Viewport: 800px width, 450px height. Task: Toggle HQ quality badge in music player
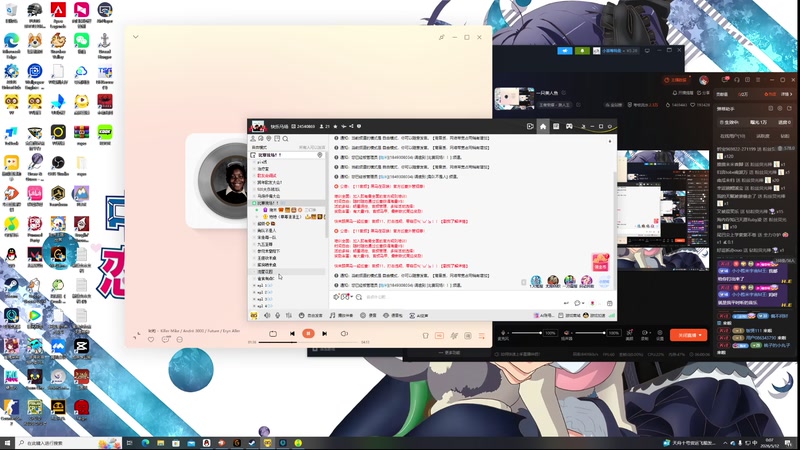[439, 335]
